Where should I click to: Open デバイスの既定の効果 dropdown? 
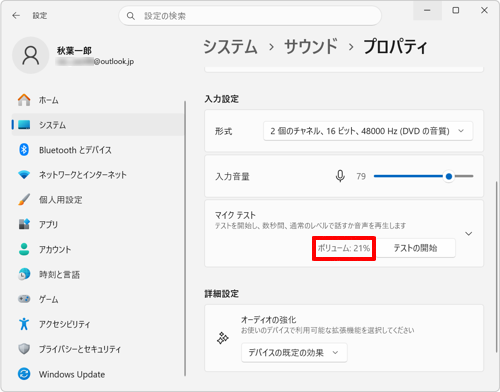294,353
